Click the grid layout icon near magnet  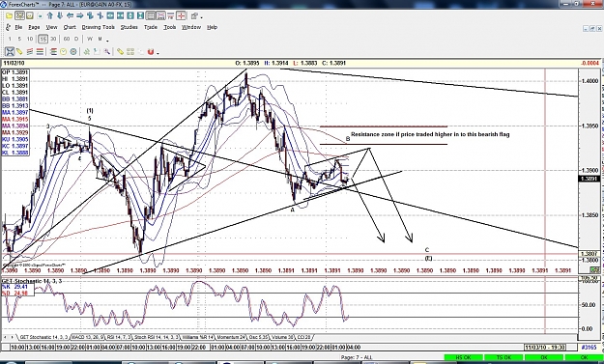tap(130, 51)
